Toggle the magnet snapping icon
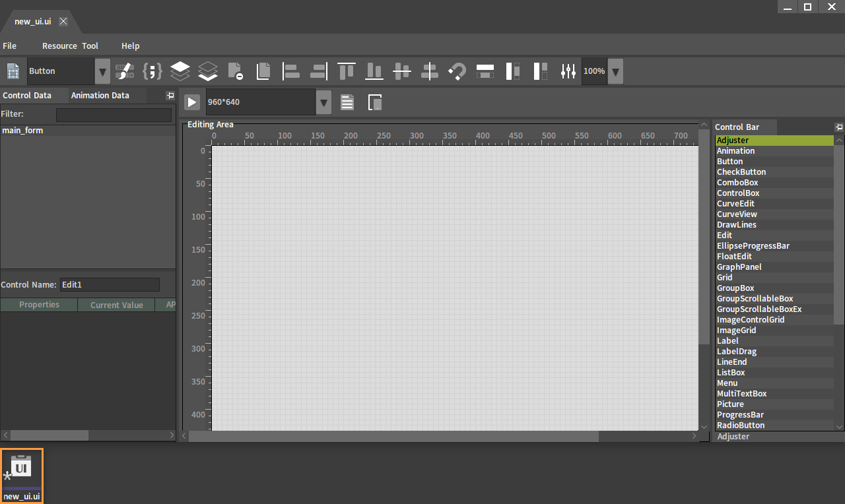Screen dimensions: 845x504 click(457, 71)
